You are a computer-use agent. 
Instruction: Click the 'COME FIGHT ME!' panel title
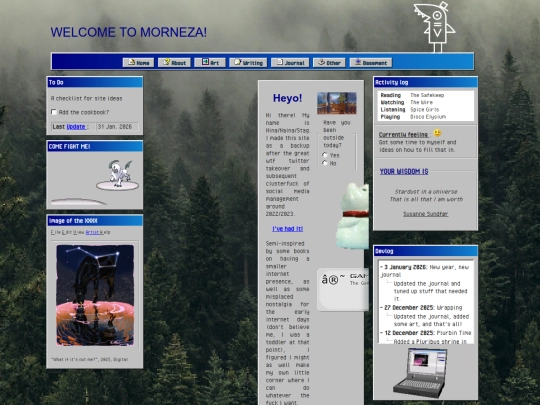pyautogui.click(x=95, y=146)
